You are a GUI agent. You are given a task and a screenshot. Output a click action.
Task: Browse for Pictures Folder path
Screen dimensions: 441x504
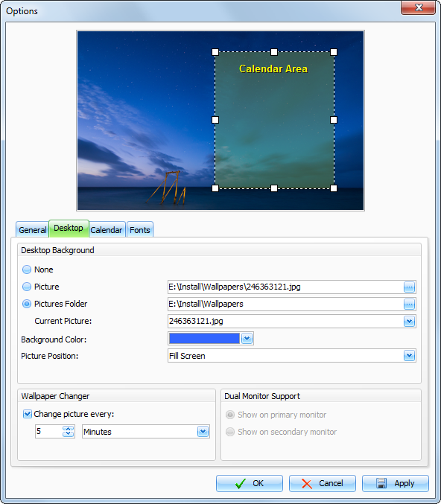[409, 304]
